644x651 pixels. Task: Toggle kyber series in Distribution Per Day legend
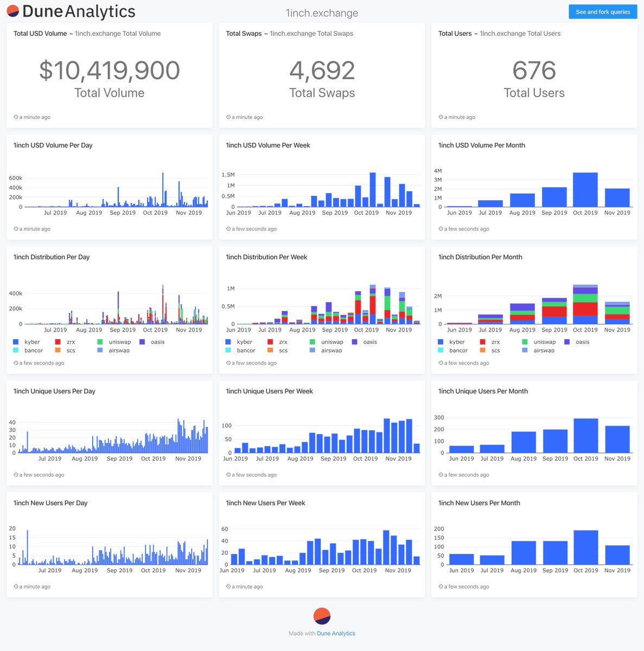tap(26, 342)
